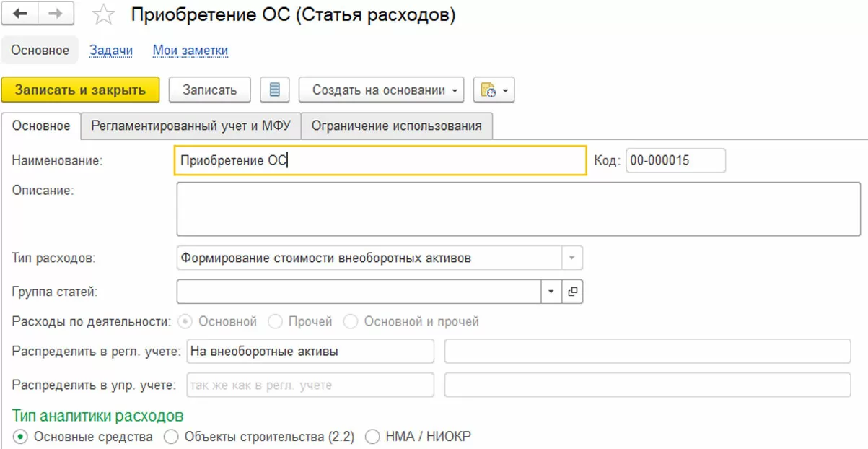The image size is (868, 449).
Task: Choose НМА / НИОКР radio option
Action: click(372, 437)
